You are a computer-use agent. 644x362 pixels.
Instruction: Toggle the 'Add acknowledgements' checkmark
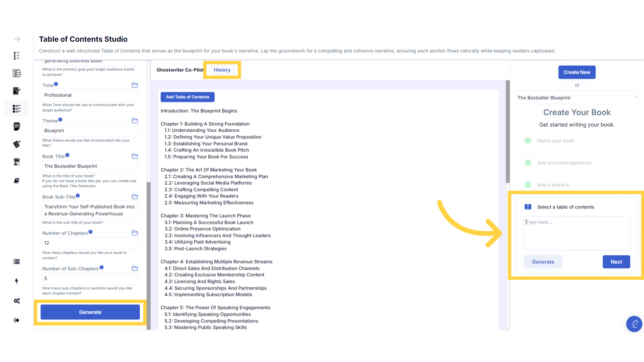point(528,163)
